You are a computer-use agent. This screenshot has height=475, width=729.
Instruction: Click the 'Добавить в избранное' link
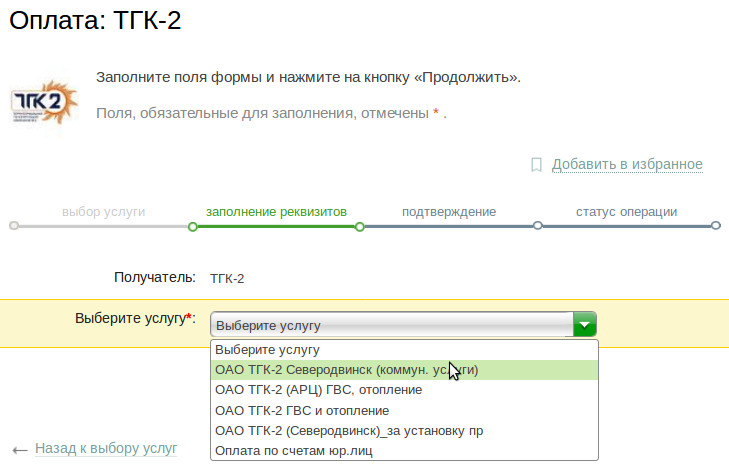pos(627,164)
